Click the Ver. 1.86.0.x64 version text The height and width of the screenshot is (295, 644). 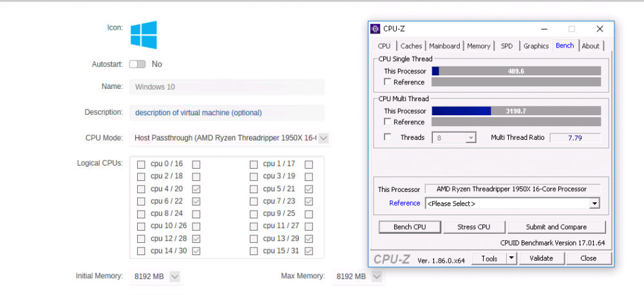(x=441, y=260)
